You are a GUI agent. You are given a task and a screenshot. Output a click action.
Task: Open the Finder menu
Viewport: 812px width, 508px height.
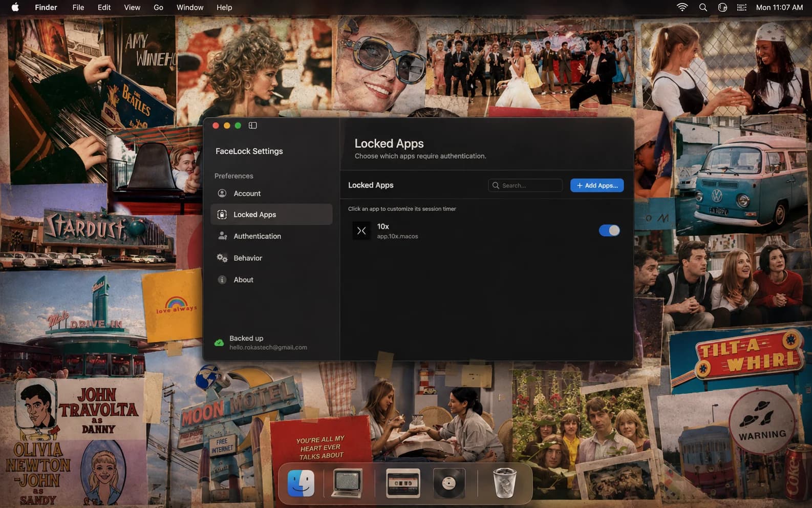tap(46, 7)
